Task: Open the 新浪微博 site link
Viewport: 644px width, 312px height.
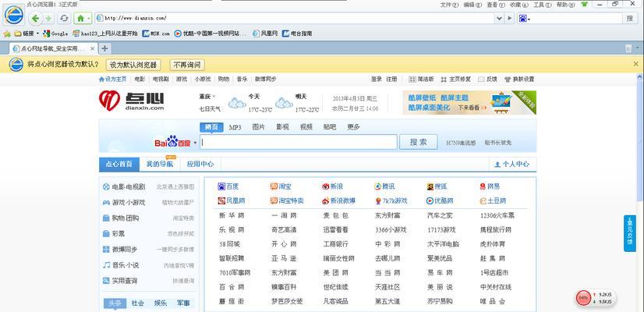Action: coord(339,201)
